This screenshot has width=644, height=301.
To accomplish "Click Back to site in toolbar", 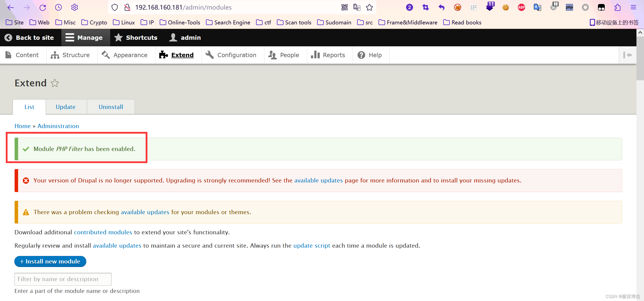I will (x=29, y=37).
